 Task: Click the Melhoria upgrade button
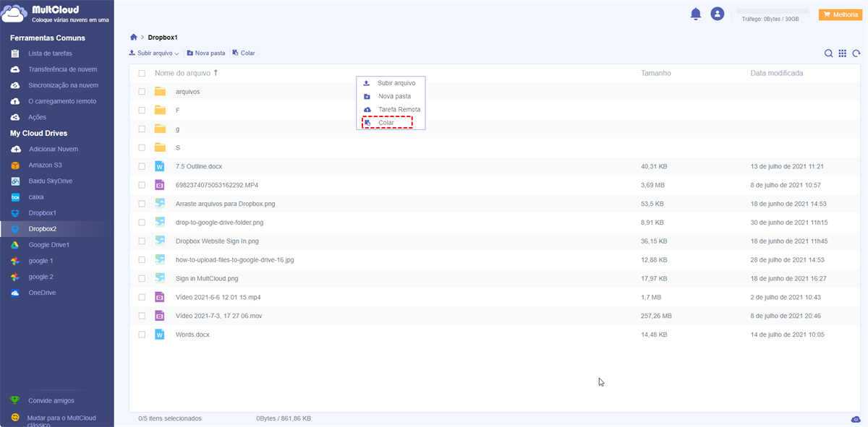pos(840,14)
